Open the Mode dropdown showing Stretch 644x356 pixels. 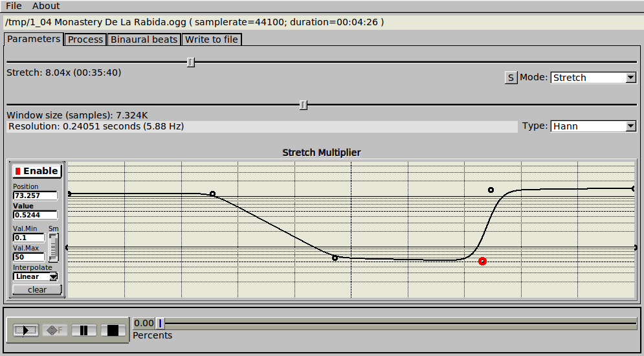coord(593,78)
